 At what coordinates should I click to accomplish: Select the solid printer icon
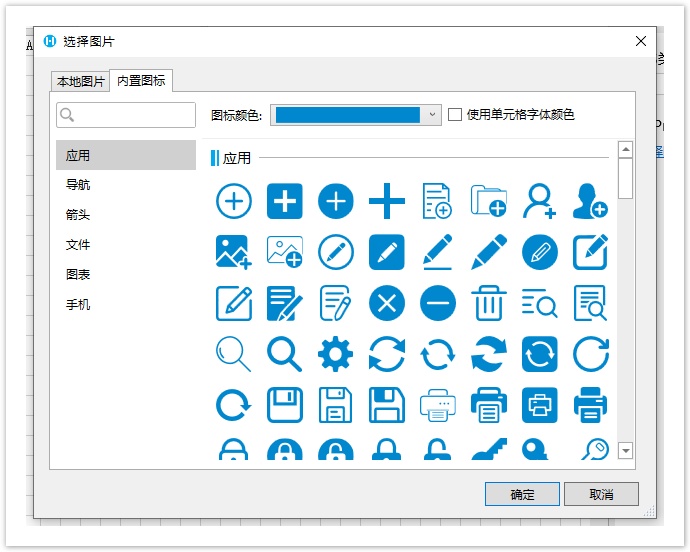point(590,405)
